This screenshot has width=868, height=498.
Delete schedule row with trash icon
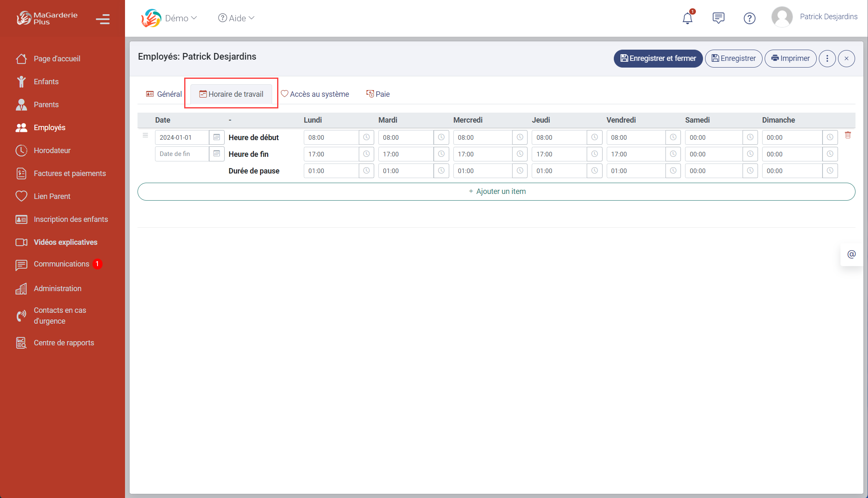click(x=848, y=135)
